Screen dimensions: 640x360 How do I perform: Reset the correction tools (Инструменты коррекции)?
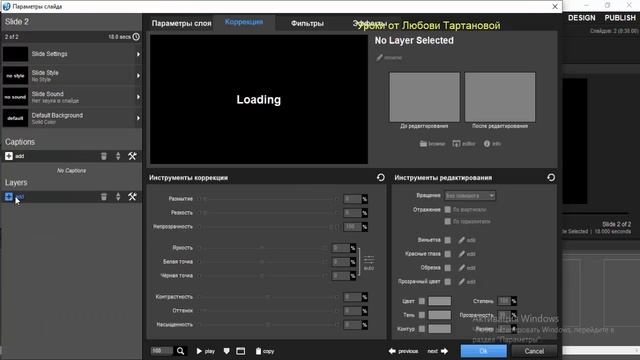[x=380, y=178]
